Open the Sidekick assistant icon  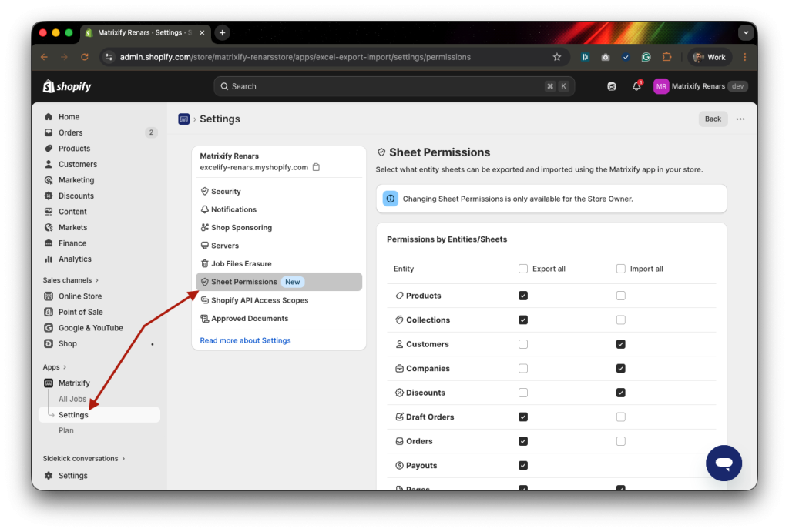pos(611,86)
